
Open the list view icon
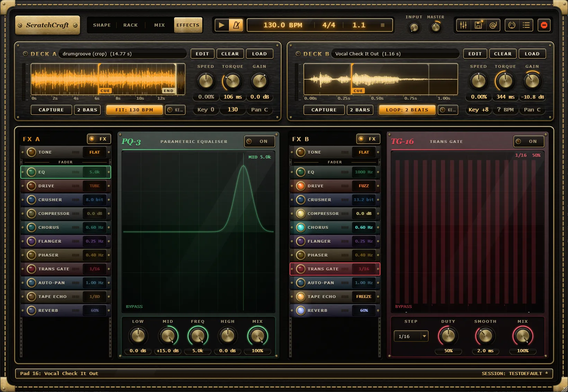click(x=526, y=25)
